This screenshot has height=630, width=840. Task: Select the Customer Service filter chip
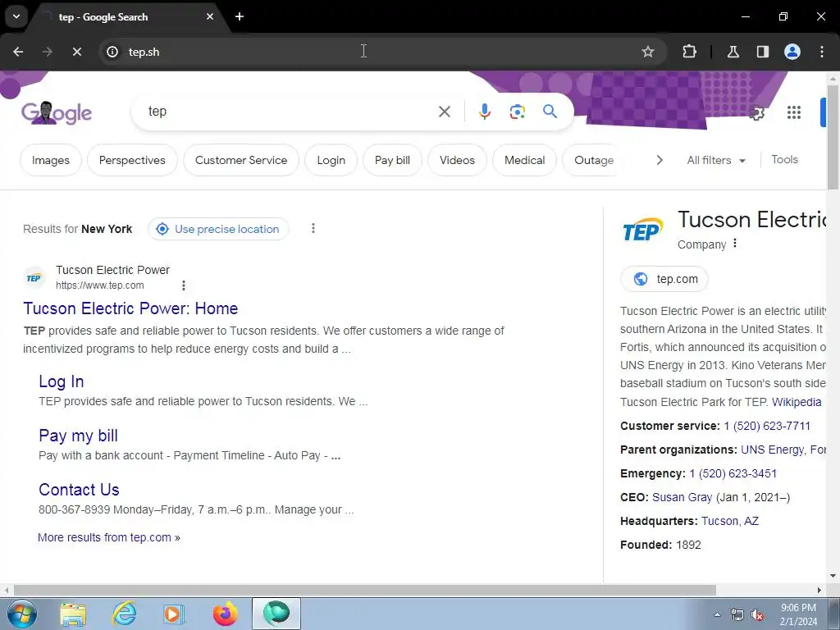[241, 160]
